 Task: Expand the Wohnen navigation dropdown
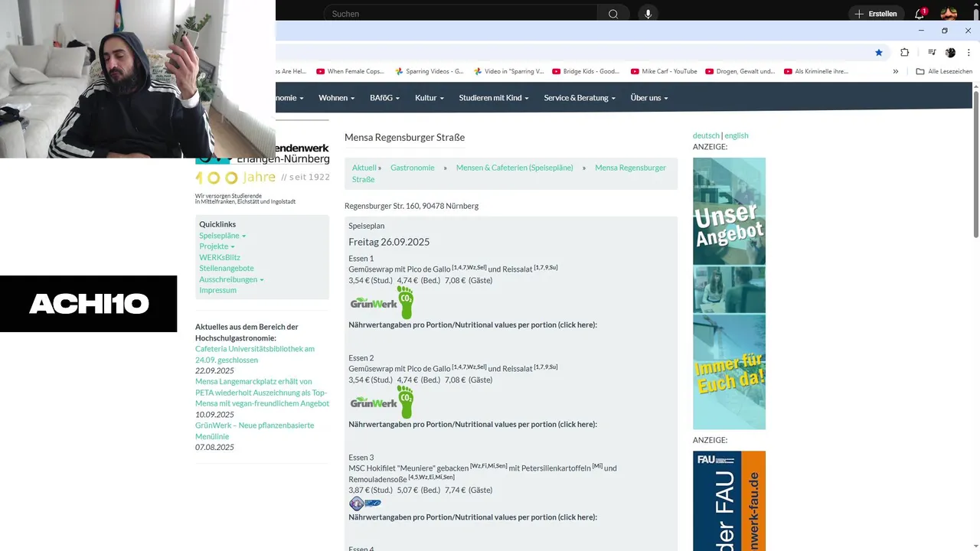(x=337, y=98)
